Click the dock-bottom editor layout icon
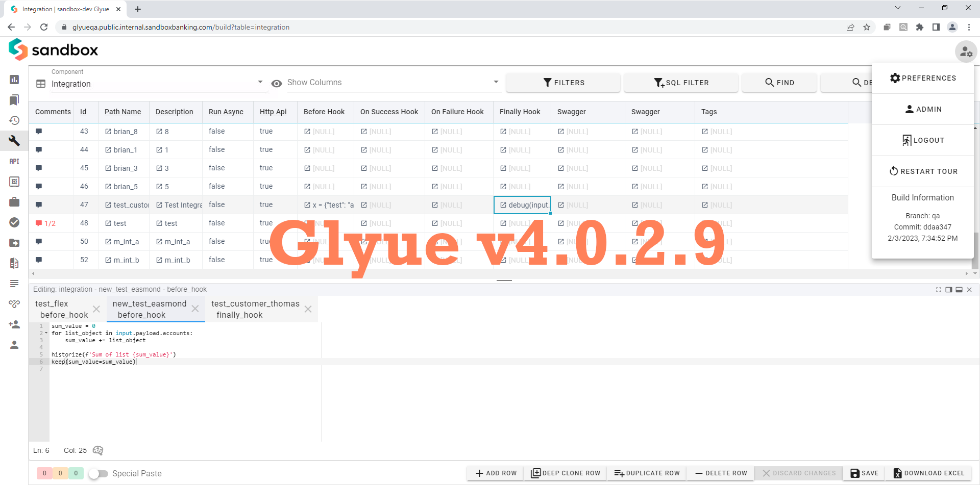 point(959,290)
